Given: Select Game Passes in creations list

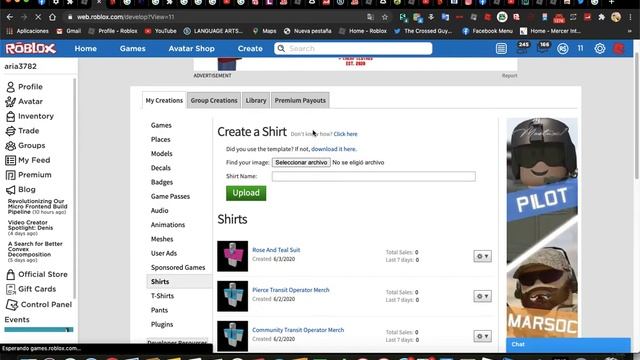Looking at the screenshot, I should coord(170,196).
